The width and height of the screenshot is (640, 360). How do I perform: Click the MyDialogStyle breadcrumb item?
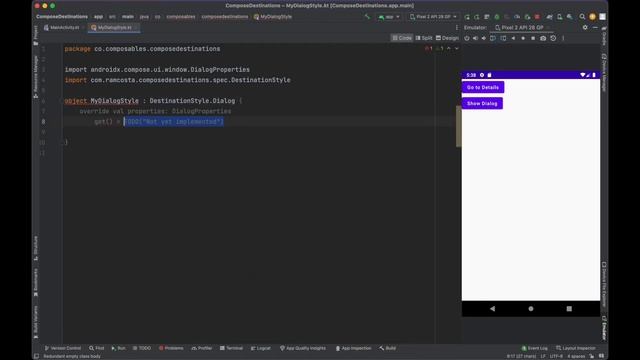coord(273,17)
